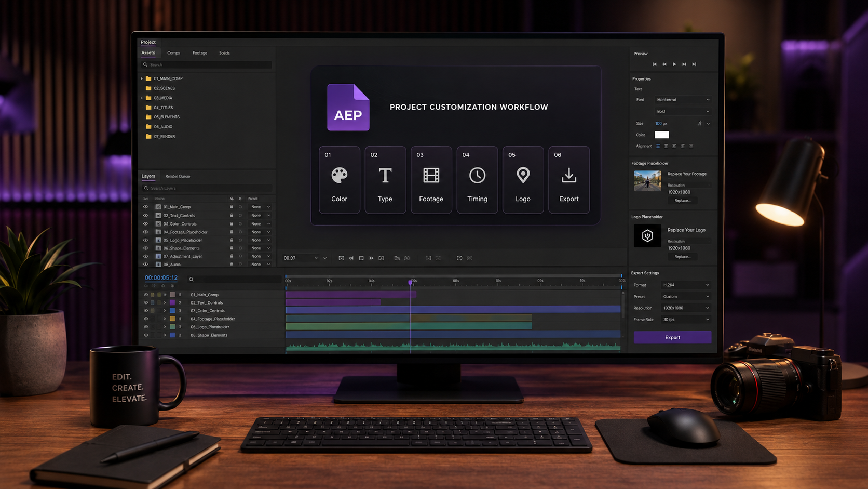This screenshot has width=868, height=489.
Task: Select the Project panel title tab
Action: pos(148,42)
